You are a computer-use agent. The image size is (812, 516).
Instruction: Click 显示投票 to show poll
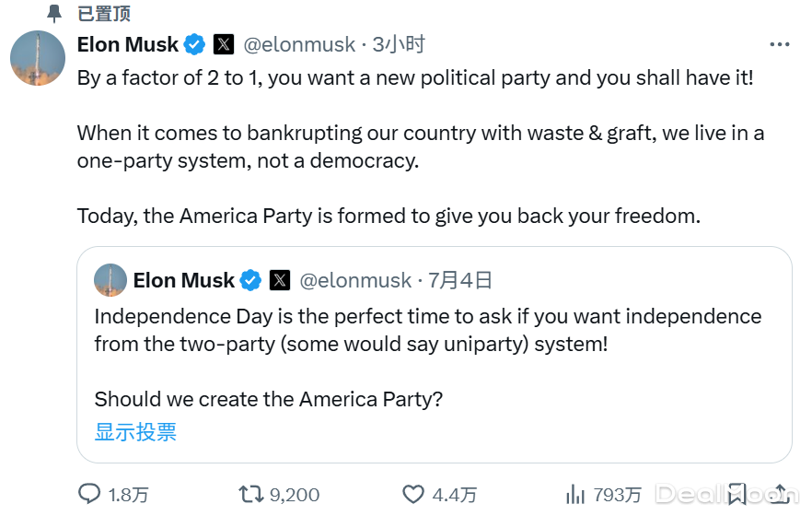pos(135,432)
